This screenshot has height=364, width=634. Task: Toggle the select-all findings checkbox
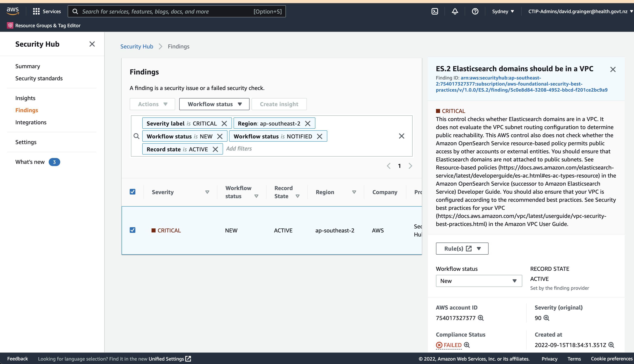coord(132,191)
